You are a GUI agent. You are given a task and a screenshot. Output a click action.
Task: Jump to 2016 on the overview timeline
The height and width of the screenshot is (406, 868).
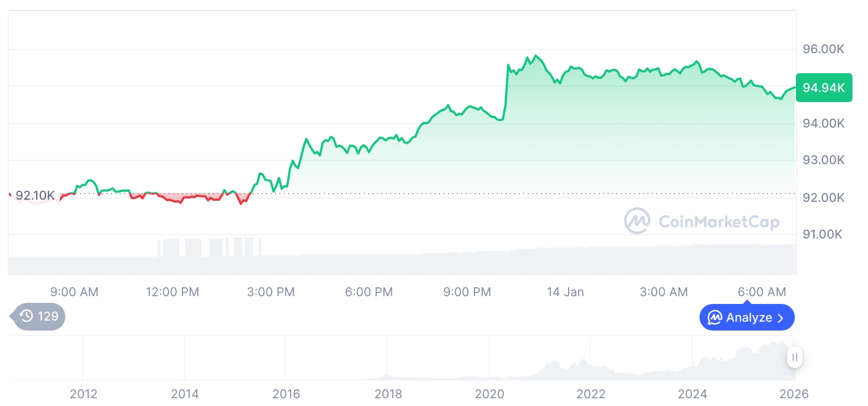[x=286, y=394]
